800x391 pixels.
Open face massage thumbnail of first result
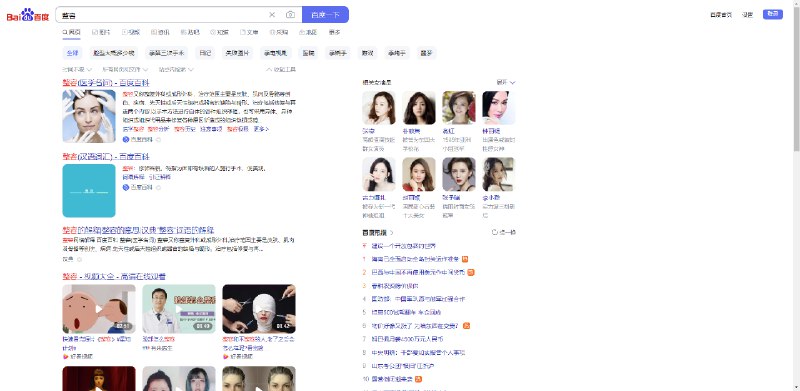(x=89, y=116)
